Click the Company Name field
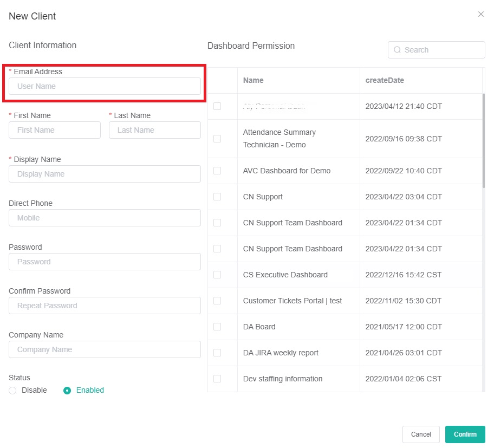 pyautogui.click(x=105, y=349)
